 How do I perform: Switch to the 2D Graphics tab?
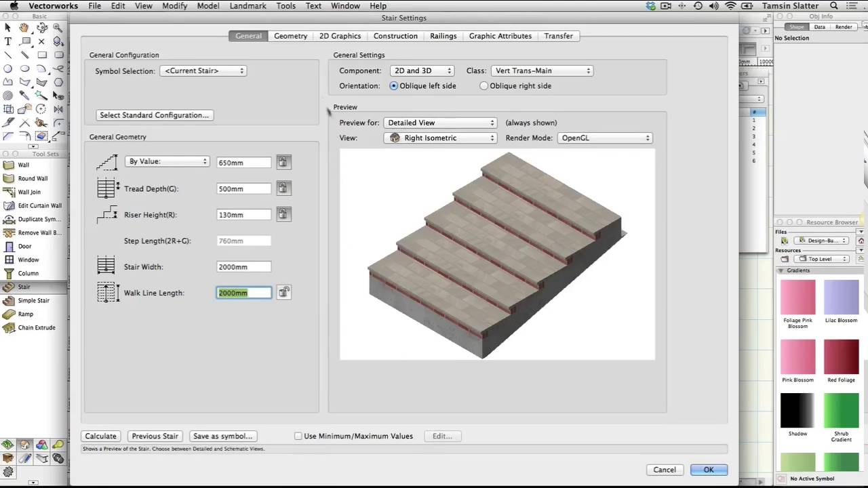pyautogui.click(x=340, y=36)
